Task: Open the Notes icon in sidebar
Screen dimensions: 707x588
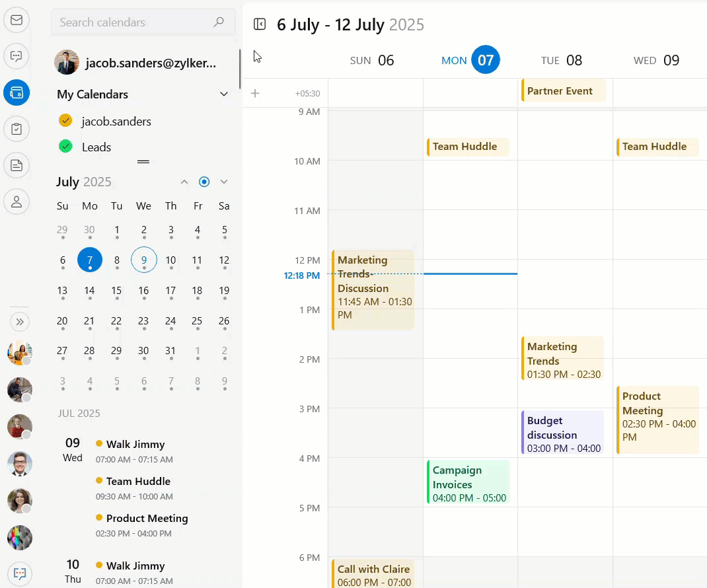Action: [x=17, y=165]
